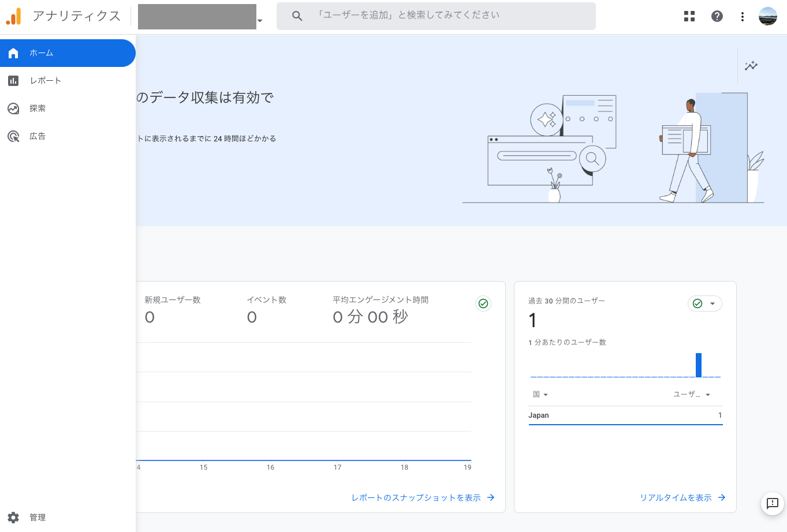The image size is (787, 532).
Task: Open 広告 section in sidebar
Action: [x=38, y=136]
